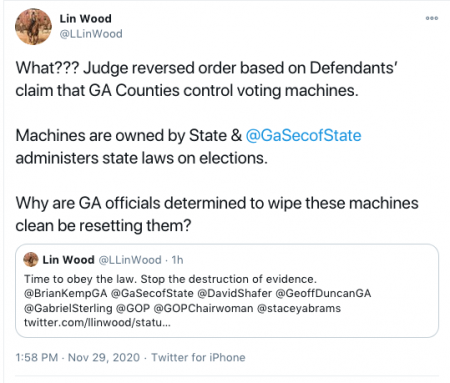The height and width of the screenshot is (383, 450).
Task: Open the 1h timestamp of the quoted tweet
Action: pos(177,260)
